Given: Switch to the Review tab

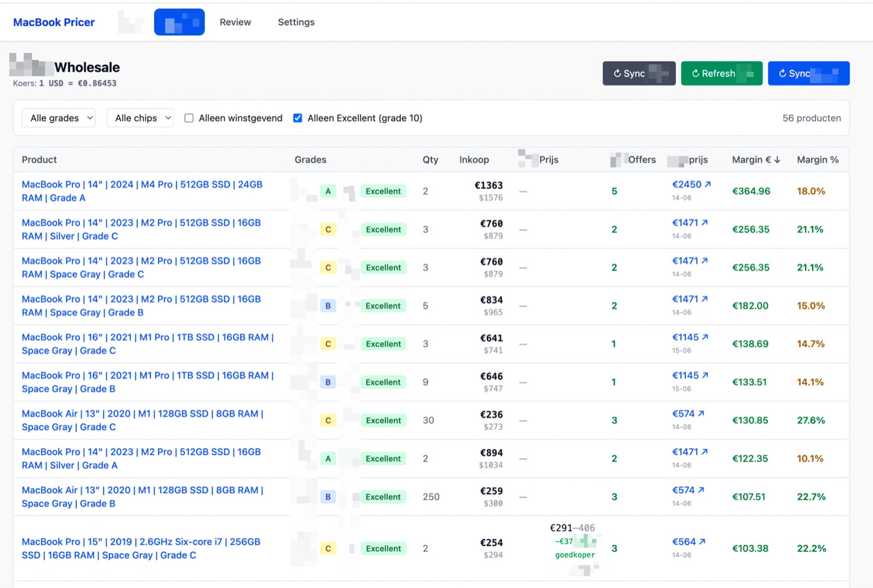Looking at the screenshot, I should [235, 22].
